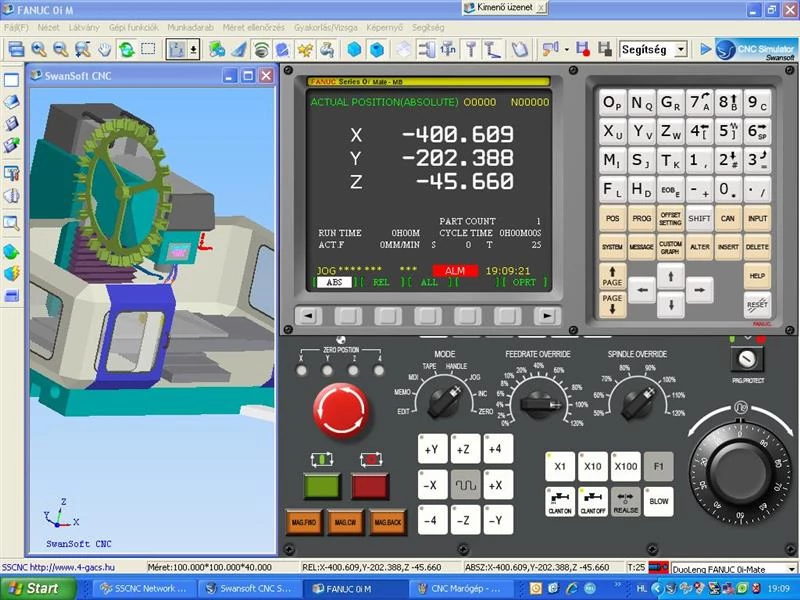Hit the red emergency stop button

pos(341,410)
